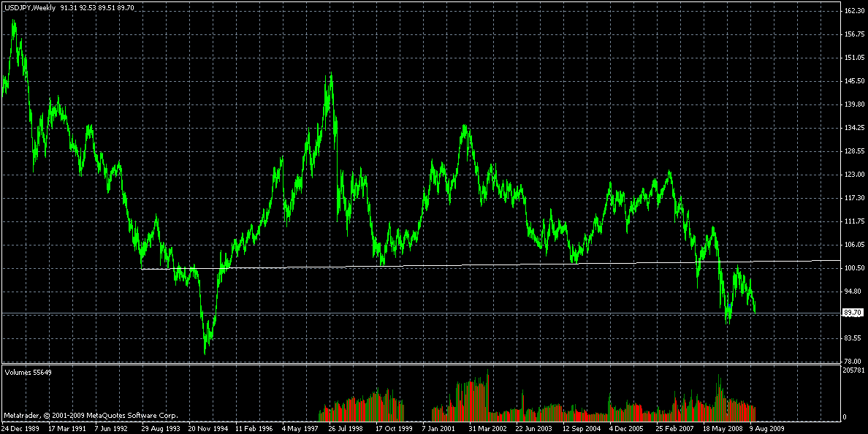Click the 145.50 price axis label
Viewport: 868px width, 434px height.
point(853,81)
